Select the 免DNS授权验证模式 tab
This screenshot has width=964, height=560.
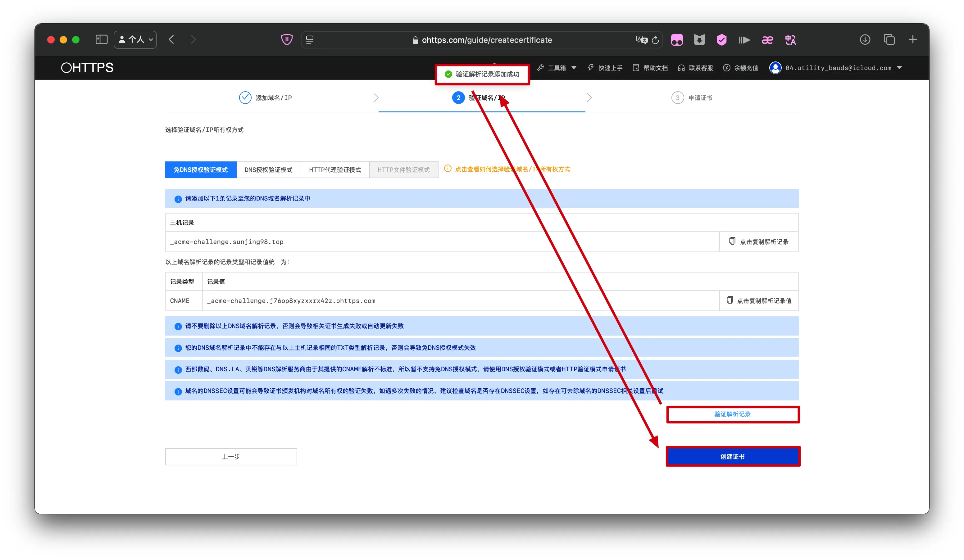coord(200,170)
